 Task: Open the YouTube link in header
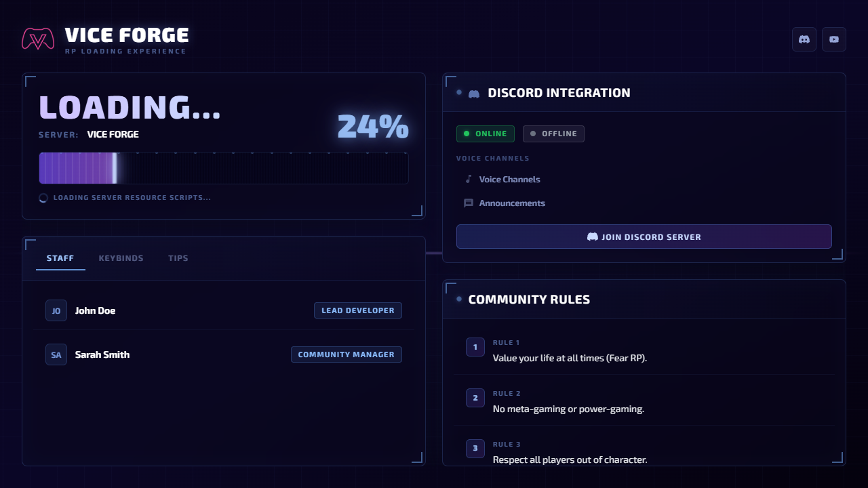[x=834, y=39]
